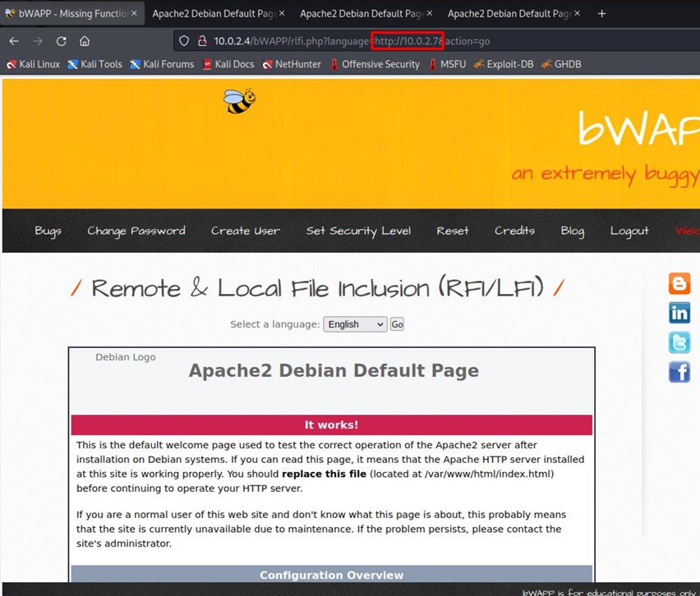This screenshot has height=596, width=700.
Task: Open the Kali Forums bookmark
Action: point(162,64)
